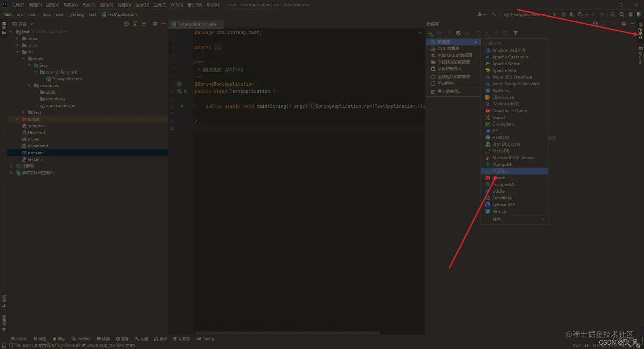Expand the 外部库 external libraries node
This screenshot has height=349, width=644.
[11, 166]
